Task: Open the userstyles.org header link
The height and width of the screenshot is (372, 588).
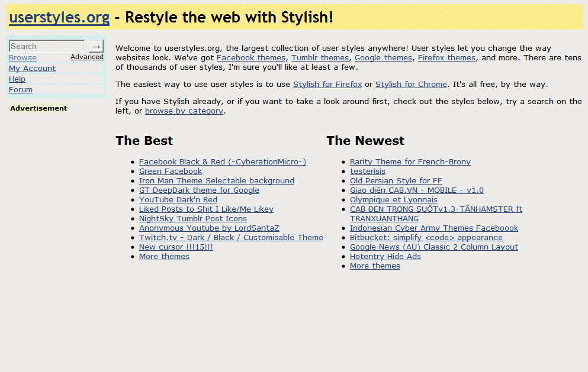Action: [59, 17]
